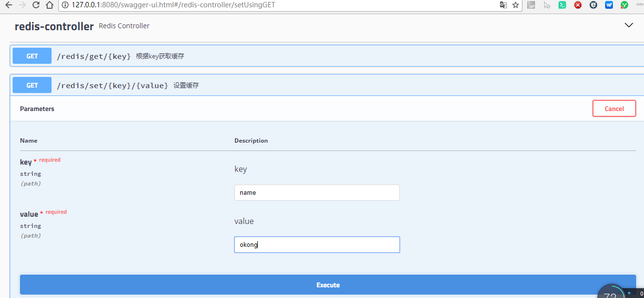The height and width of the screenshot is (298, 644).
Task: Open the blue W extension icon
Action: (609, 5)
